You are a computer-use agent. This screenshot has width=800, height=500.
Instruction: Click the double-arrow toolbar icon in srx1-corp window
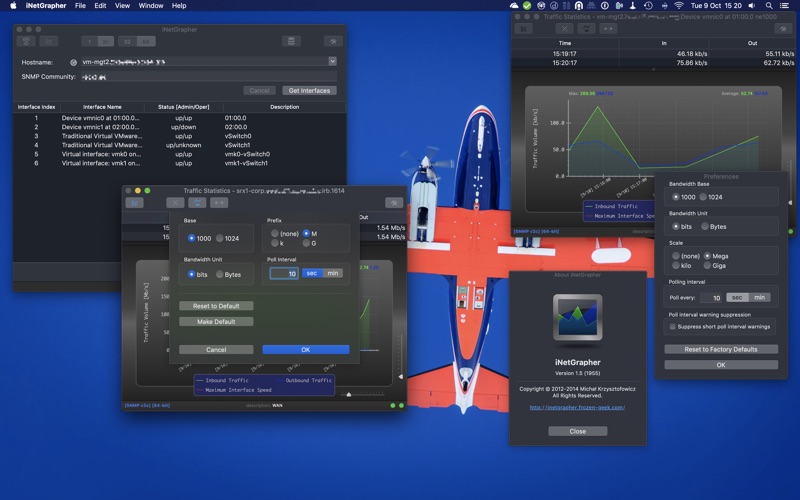point(219,203)
